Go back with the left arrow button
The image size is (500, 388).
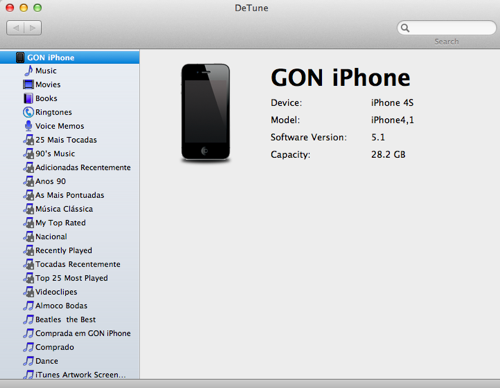click(x=15, y=28)
